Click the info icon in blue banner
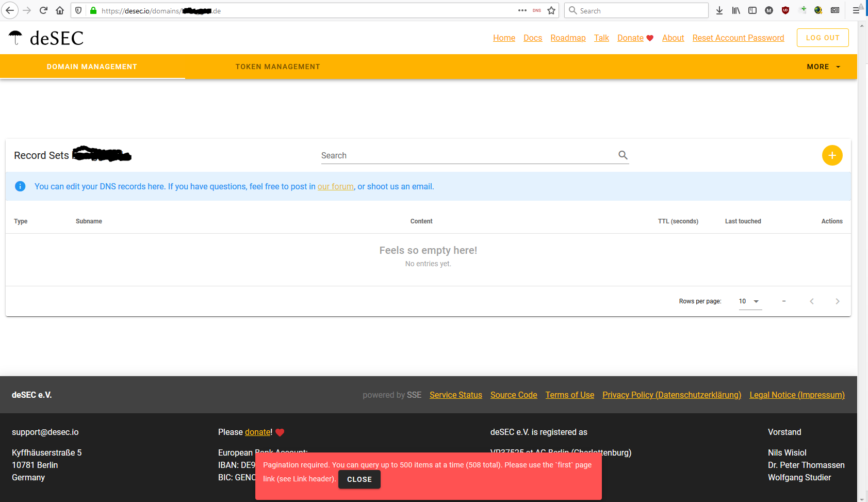 click(x=20, y=186)
